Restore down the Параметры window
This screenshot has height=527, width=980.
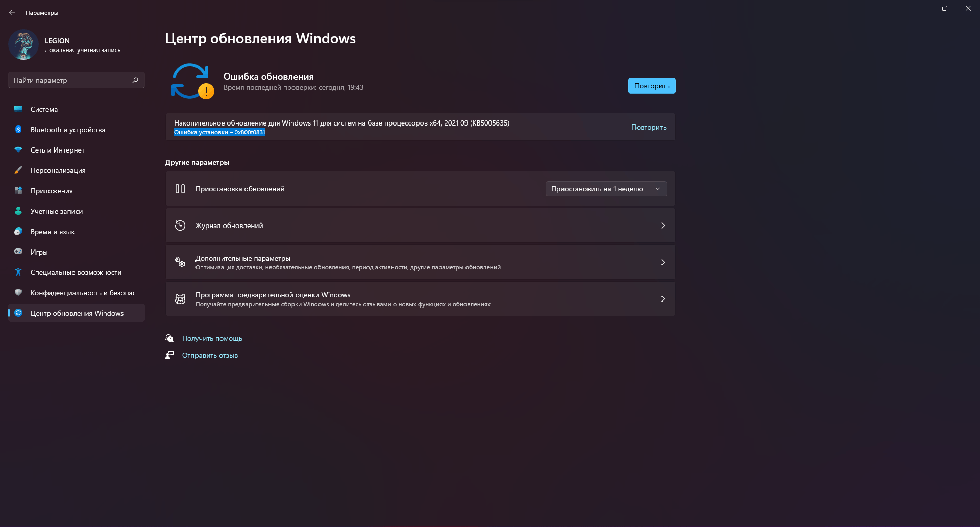click(x=945, y=8)
